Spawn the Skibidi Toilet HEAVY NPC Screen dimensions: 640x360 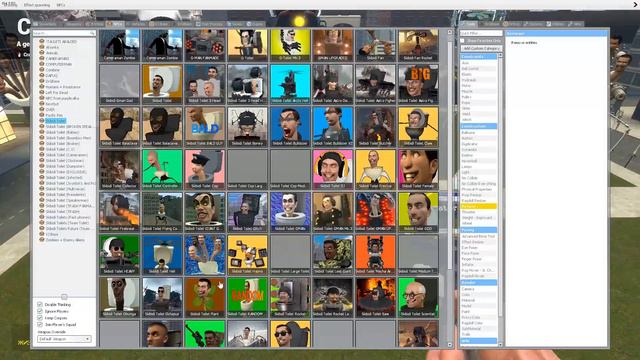tap(120, 255)
